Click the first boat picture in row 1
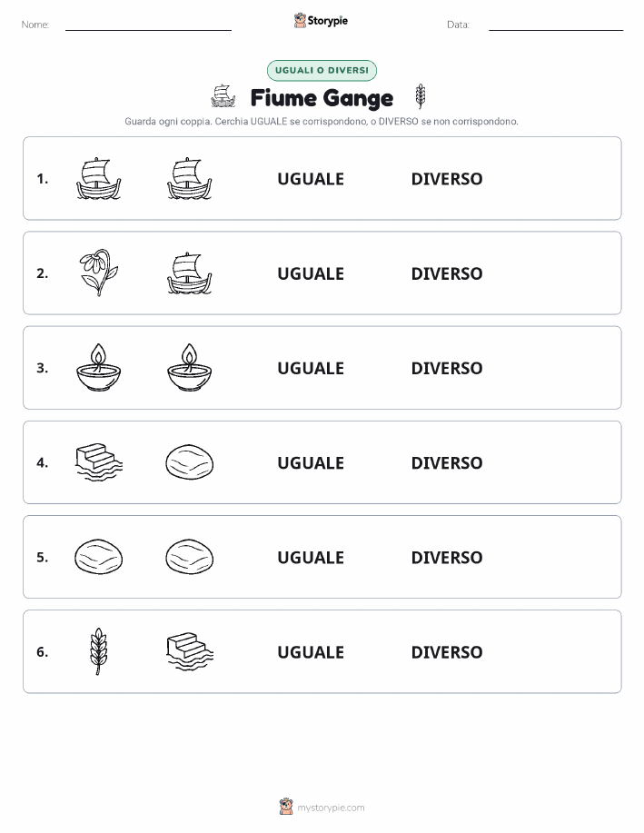Screen dimensions: 644x833 (98, 178)
